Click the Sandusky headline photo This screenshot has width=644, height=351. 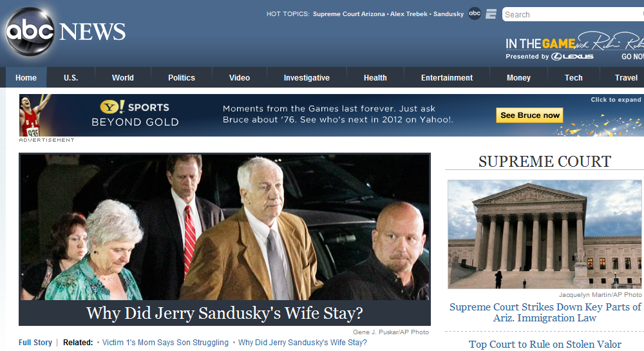(x=225, y=227)
